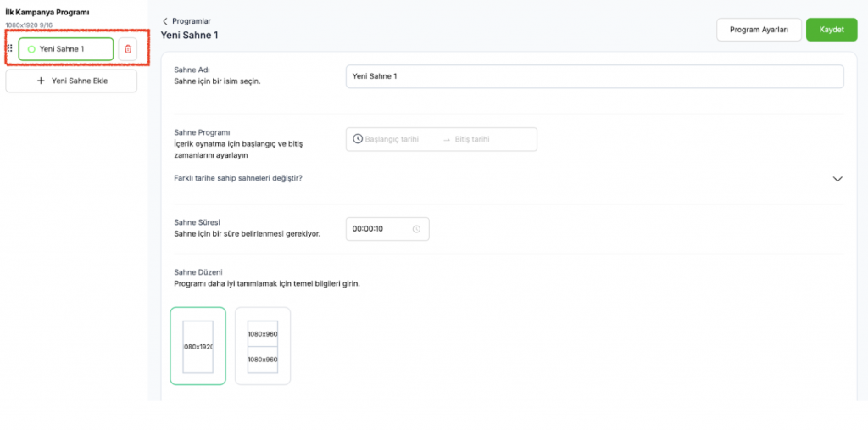Delete the scene with the red trash icon
Screen dimensions: 868x430
128,49
